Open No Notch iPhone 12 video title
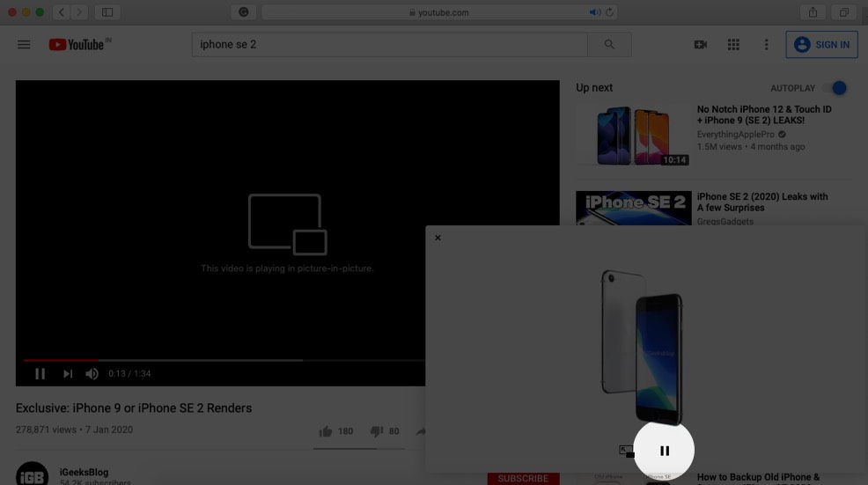868x485 pixels. 764,114
